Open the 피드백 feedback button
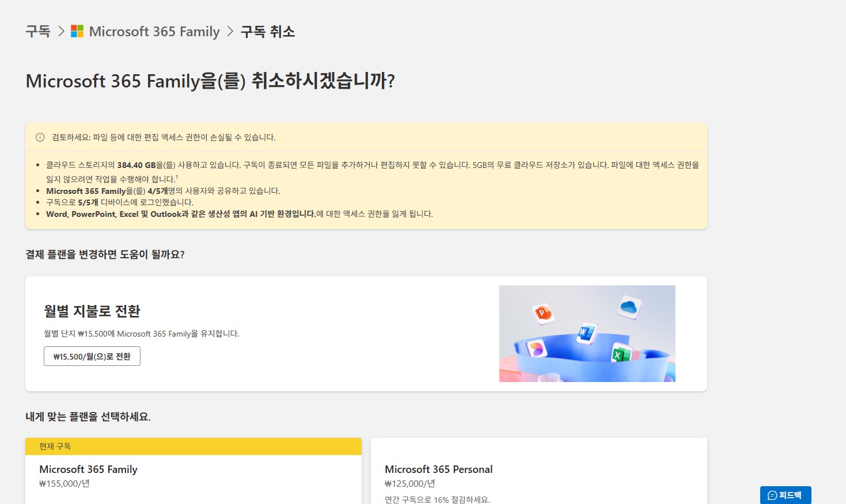Image resolution: width=846 pixels, height=504 pixels. [x=786, y=495]
